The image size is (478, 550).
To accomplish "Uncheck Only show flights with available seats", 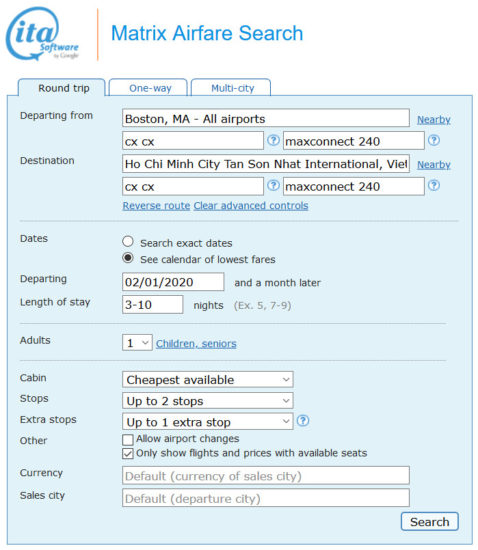I will coord(128,454).
